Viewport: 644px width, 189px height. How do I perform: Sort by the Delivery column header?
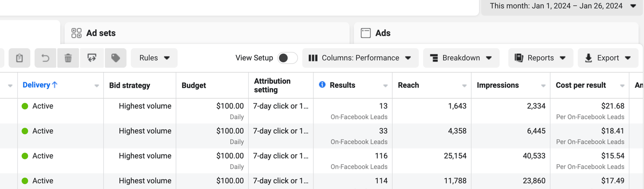tap(40, 85)
